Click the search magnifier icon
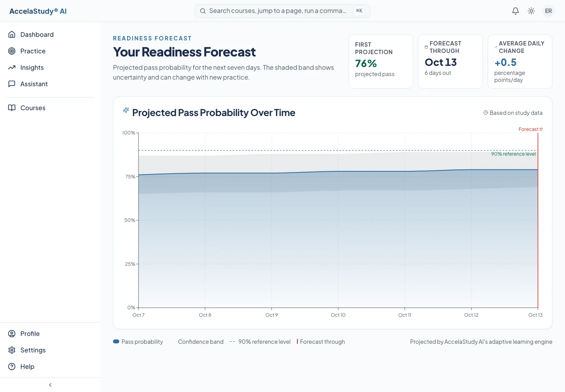The height and width of the screenshot is (392, 565). 203,11
